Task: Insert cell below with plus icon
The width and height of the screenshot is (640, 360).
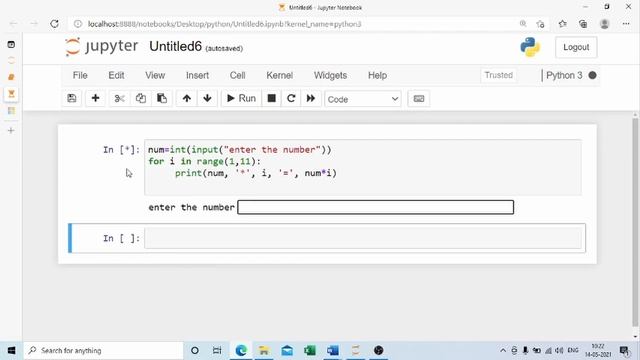Action: pyautogui.click(x=96, y=98)
